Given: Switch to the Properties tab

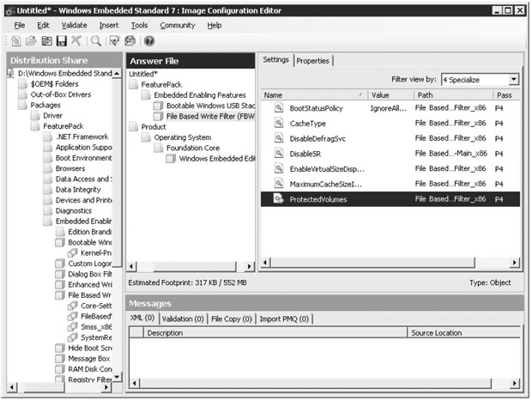Looking at the screenshot, I should point(312,61).
